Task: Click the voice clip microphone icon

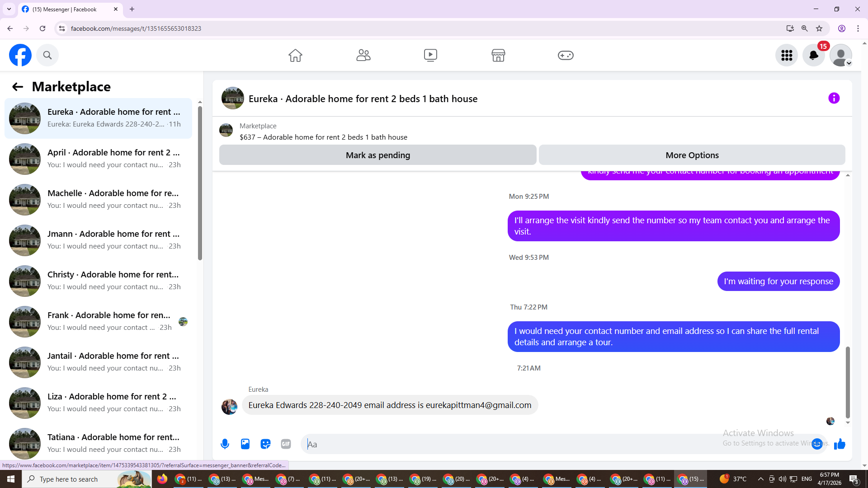Action: pos(225,444)
